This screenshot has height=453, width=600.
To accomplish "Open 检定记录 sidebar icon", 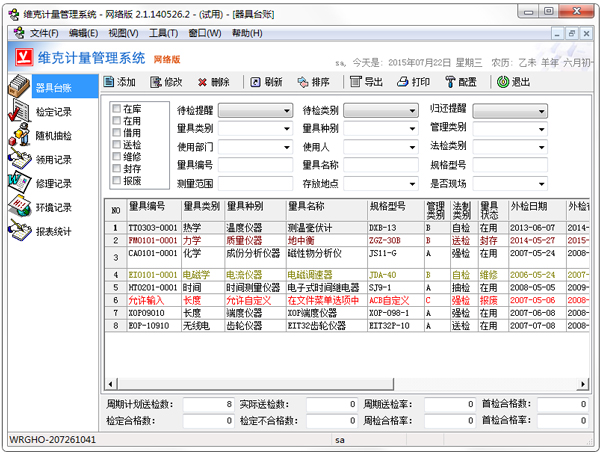I will pos(19,111).
